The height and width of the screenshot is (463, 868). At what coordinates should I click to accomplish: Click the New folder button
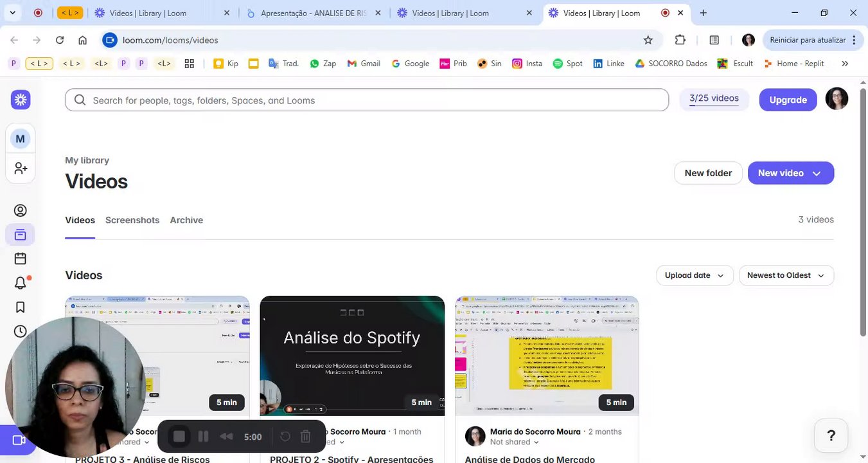(x=708, y=173)
